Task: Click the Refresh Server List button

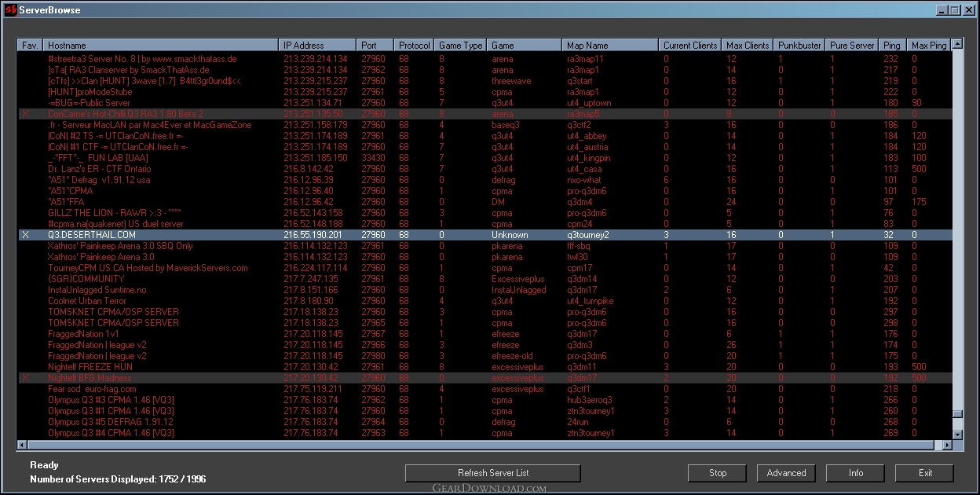Action: tap(493, 473)
